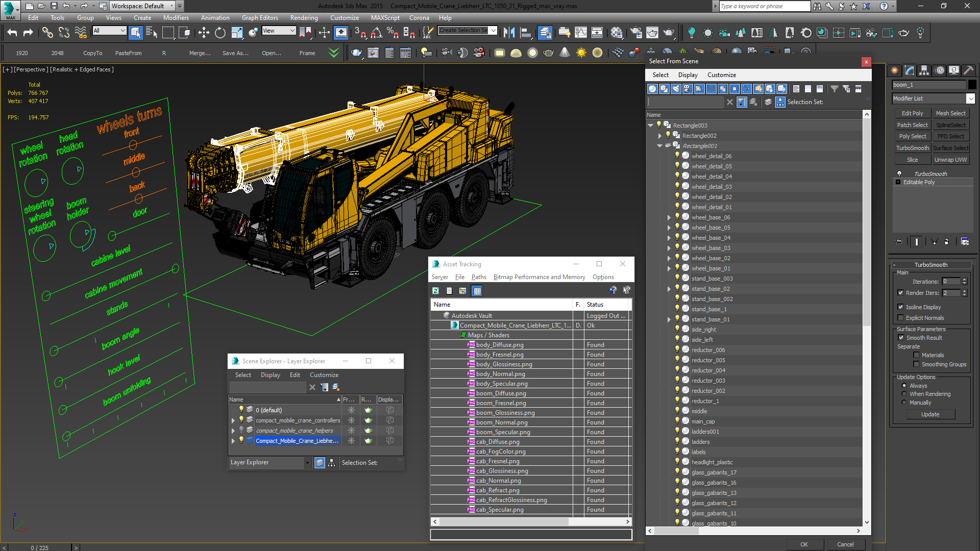Click Cancel in Select From Scene
Screen dimensions: 980x551
[x=845, y=544]
